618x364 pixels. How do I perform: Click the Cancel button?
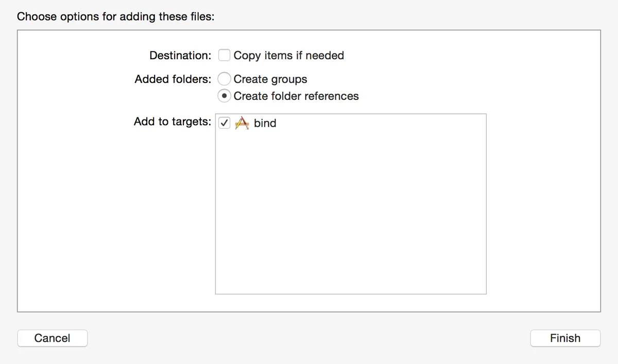(x=53, y=338)
